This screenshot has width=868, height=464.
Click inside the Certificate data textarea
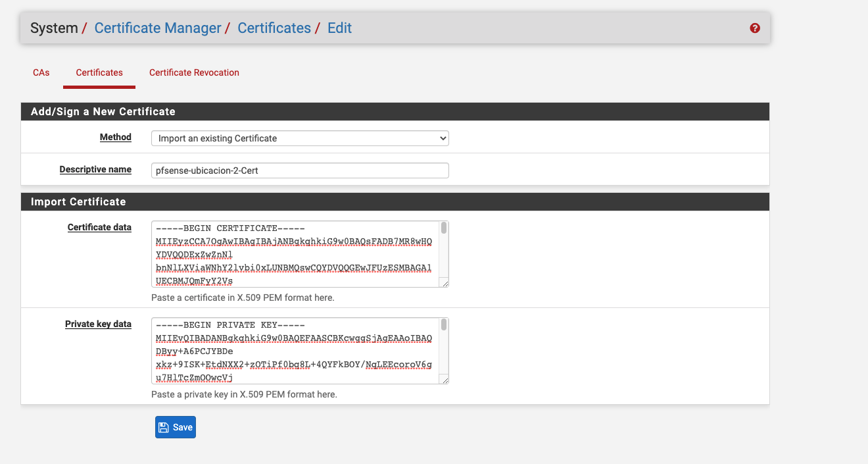pyautogui.click(x=295, y=254)
